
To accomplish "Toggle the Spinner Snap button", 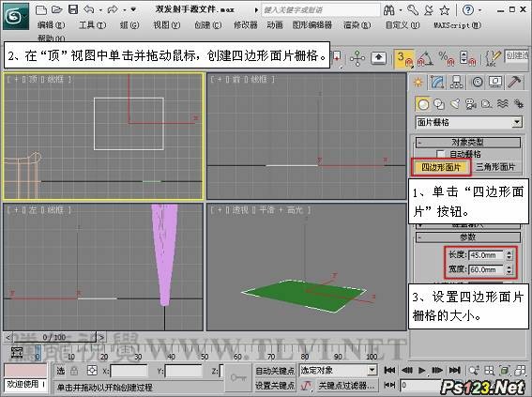I will point(467,58).
